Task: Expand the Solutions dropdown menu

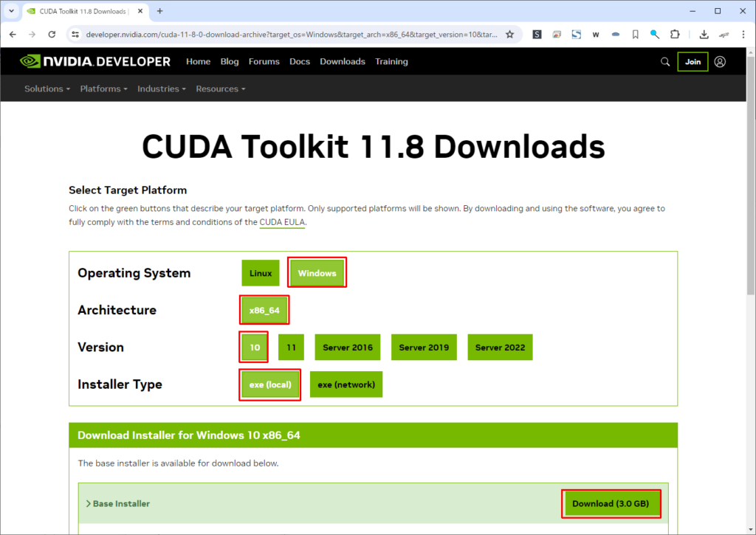Action: (47, 89)
